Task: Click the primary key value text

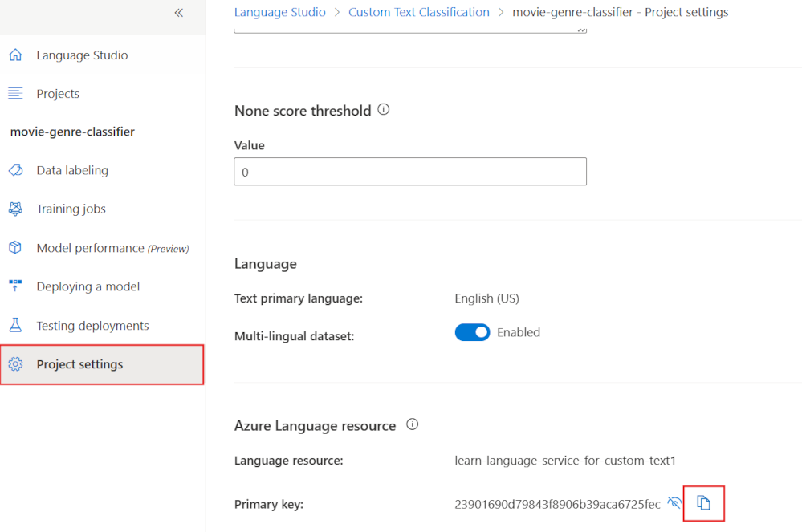Action: 557,505
